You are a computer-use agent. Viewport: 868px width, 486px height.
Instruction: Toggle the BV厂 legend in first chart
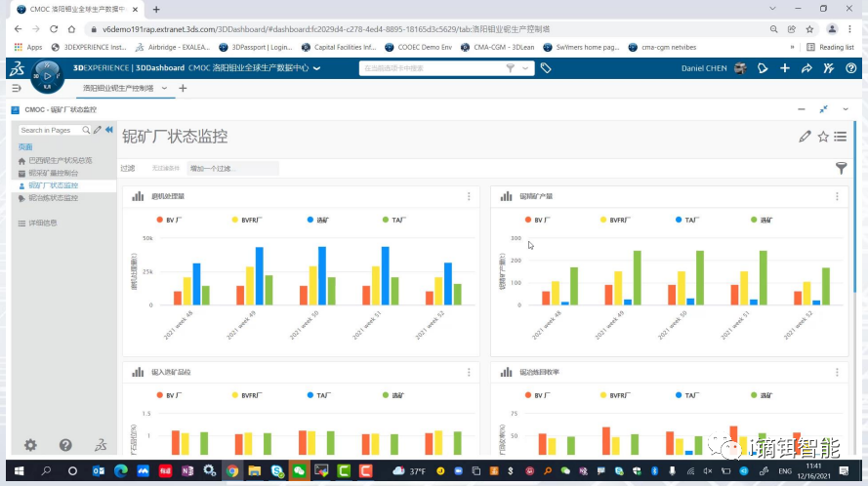170,221
